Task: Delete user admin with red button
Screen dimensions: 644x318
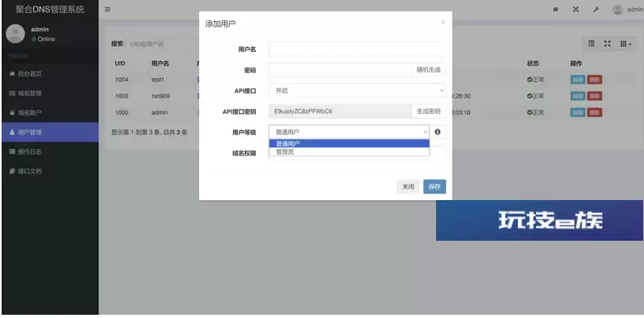Action: 594,112
